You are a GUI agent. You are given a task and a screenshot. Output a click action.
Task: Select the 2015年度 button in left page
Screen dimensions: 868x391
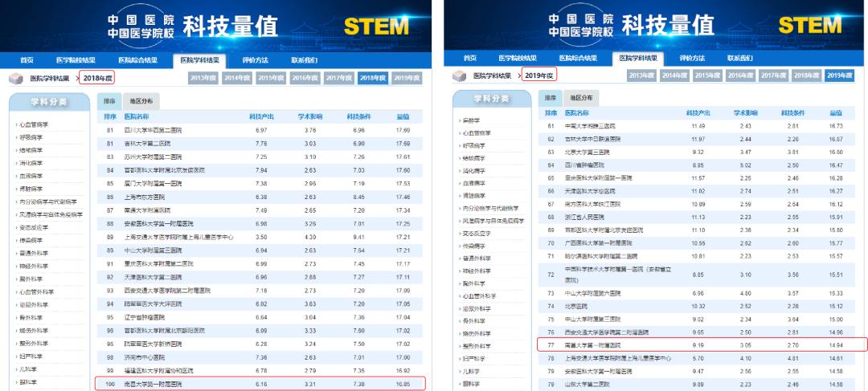[272, 78]
